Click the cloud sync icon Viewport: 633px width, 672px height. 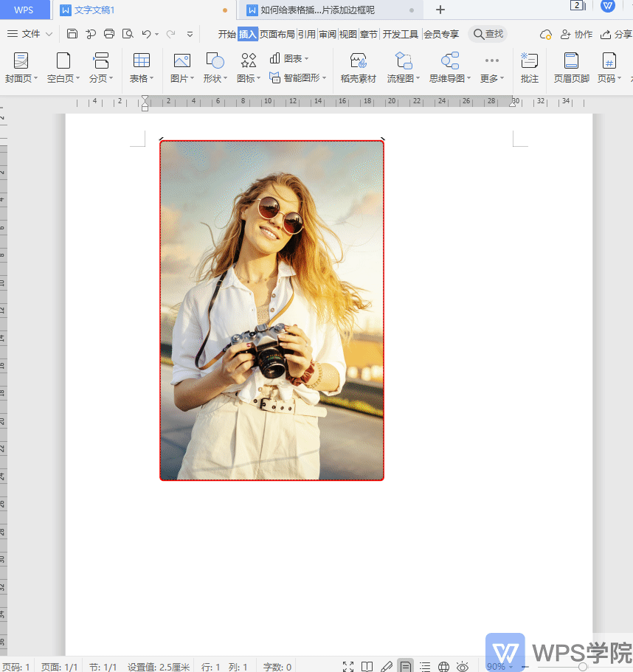click(545, 34)
